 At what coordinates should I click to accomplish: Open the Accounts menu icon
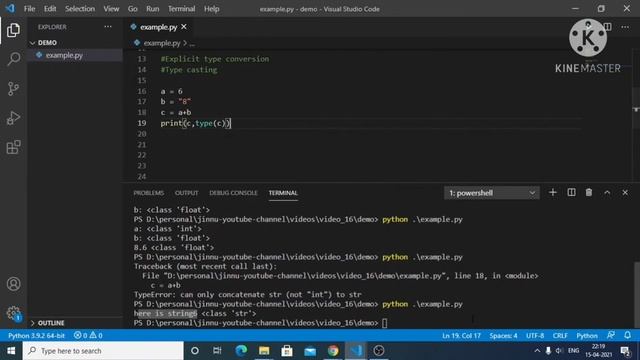tap(13, 284)
